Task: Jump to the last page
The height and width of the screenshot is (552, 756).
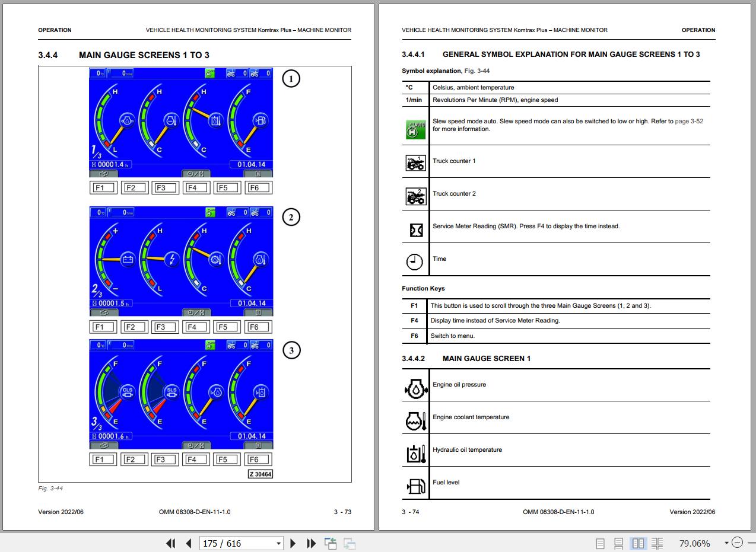Action: click(x=311, y=543)
